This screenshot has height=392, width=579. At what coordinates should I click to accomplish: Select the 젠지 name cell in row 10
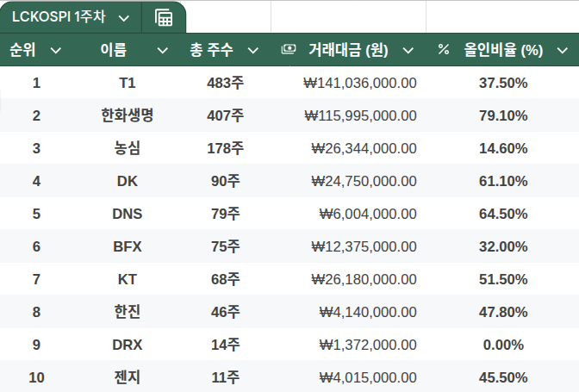[127, 377]
